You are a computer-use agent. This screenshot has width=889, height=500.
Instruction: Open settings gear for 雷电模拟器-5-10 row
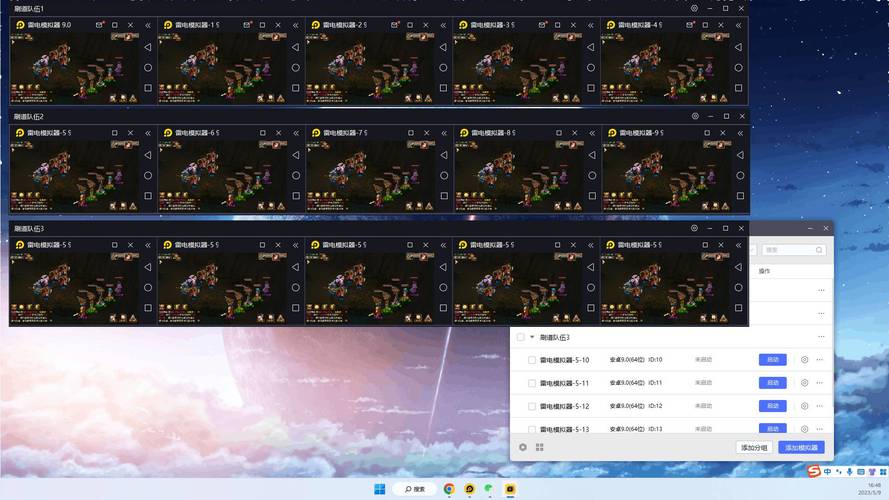(804, 360)
